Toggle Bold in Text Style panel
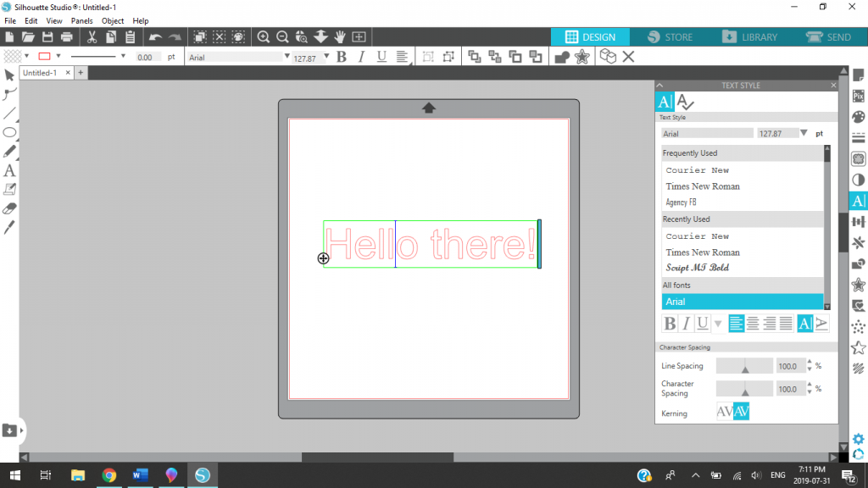Viewport: 868px width, 488px height. click(670, 323)
